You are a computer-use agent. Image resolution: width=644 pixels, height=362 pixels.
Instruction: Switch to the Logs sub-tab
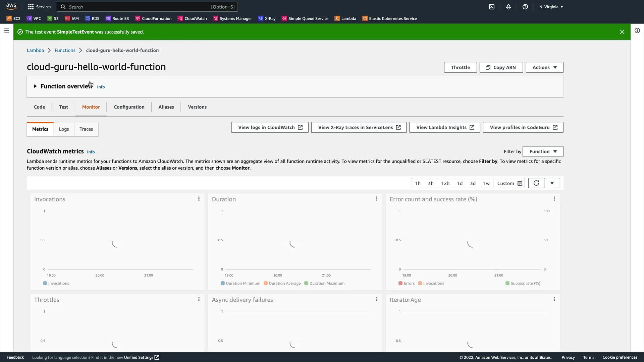64,129
